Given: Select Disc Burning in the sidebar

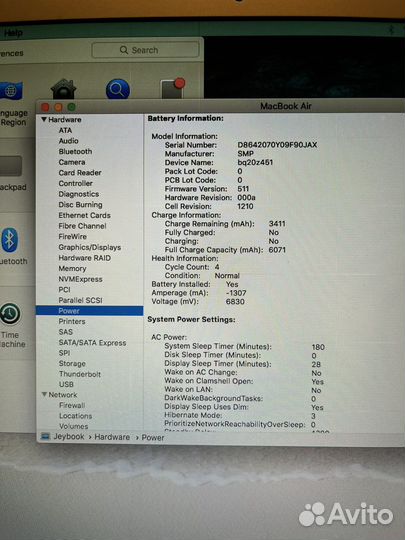Looking at the screenshot, I should click(80, 205).
